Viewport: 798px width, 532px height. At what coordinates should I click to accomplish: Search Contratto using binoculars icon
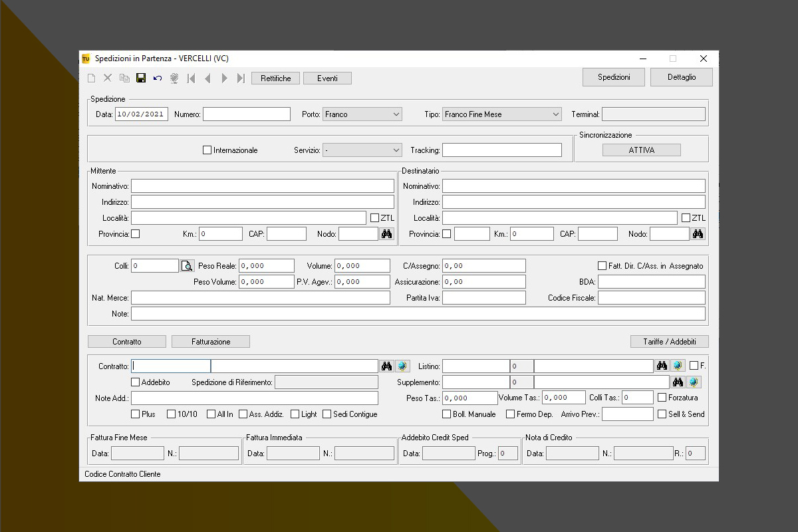coord(386,366)
